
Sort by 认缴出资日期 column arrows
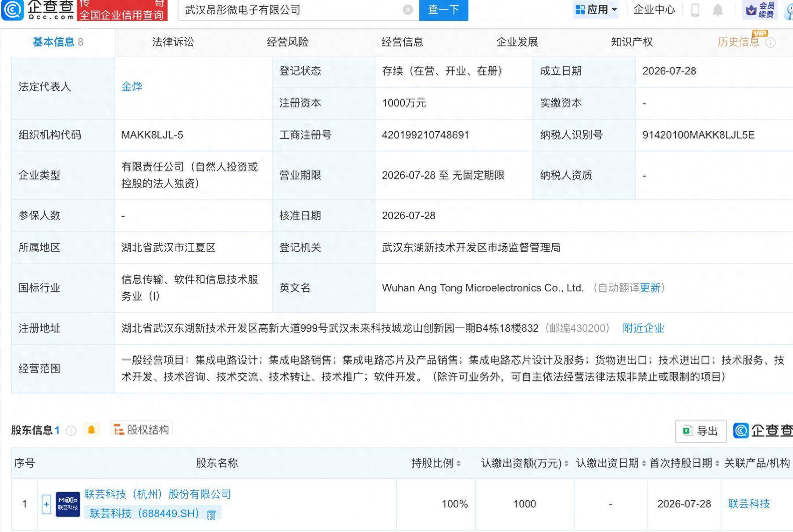644,463
